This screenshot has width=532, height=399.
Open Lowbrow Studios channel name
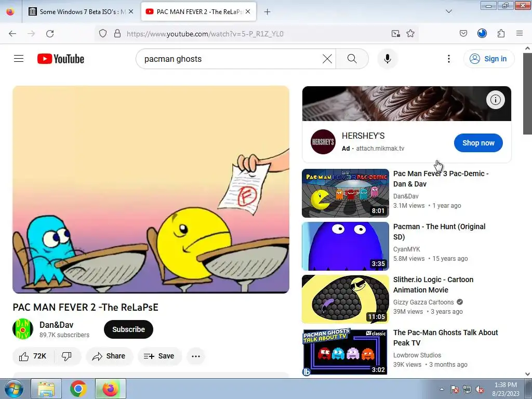[x=417, y=355]
